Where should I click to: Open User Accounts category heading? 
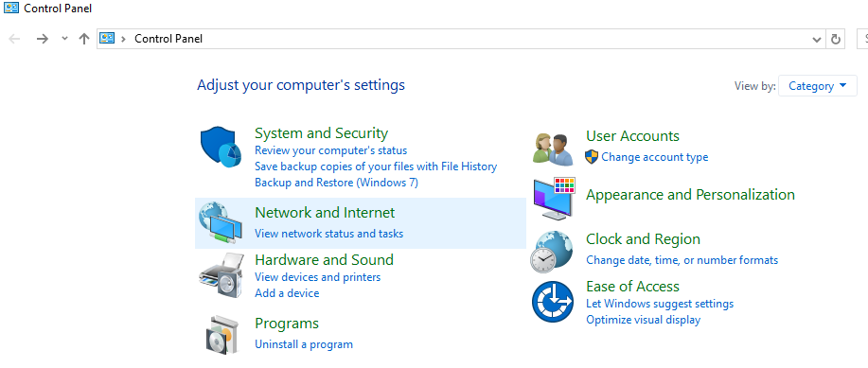point(632,136)
